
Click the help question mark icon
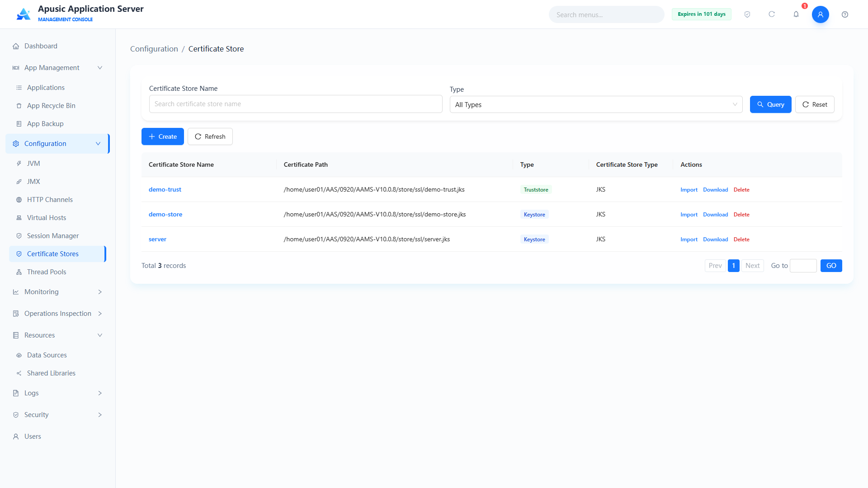(845, 14)
